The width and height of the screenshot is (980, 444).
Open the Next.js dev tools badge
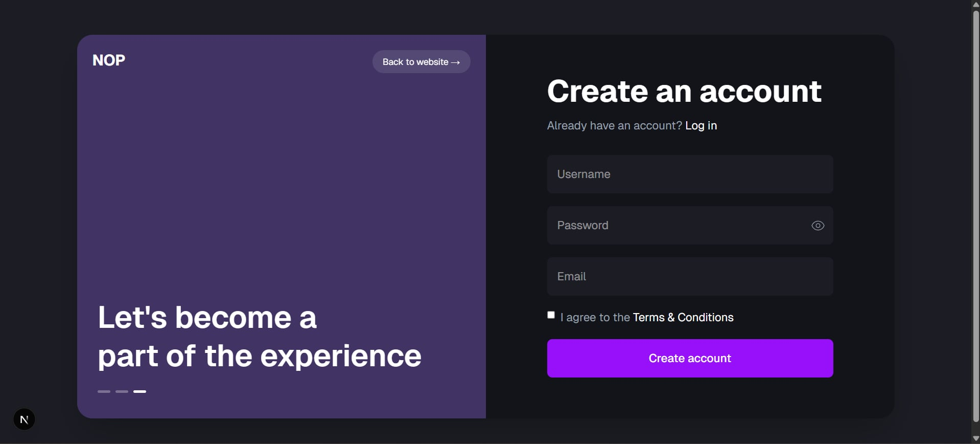[24, 419]
